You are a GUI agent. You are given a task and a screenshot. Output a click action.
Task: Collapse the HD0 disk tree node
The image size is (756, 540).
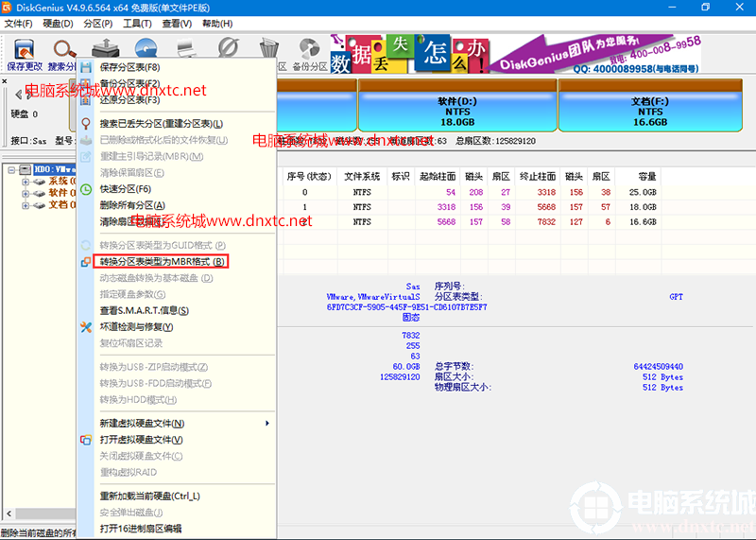11,170
